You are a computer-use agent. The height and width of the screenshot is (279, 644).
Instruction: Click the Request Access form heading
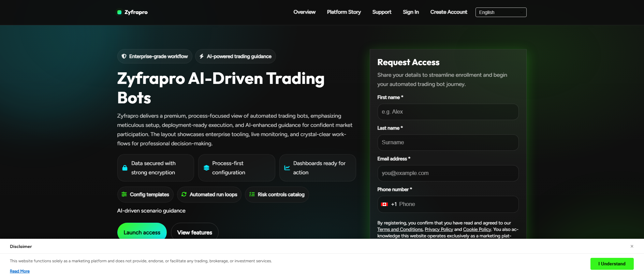click(408, 62)
